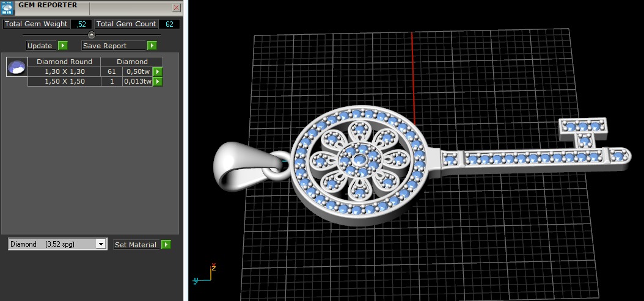The width and height of the screenshot is (644, 301).
Task: Click the Total Gem Weight label
Action: pos(36,24)
